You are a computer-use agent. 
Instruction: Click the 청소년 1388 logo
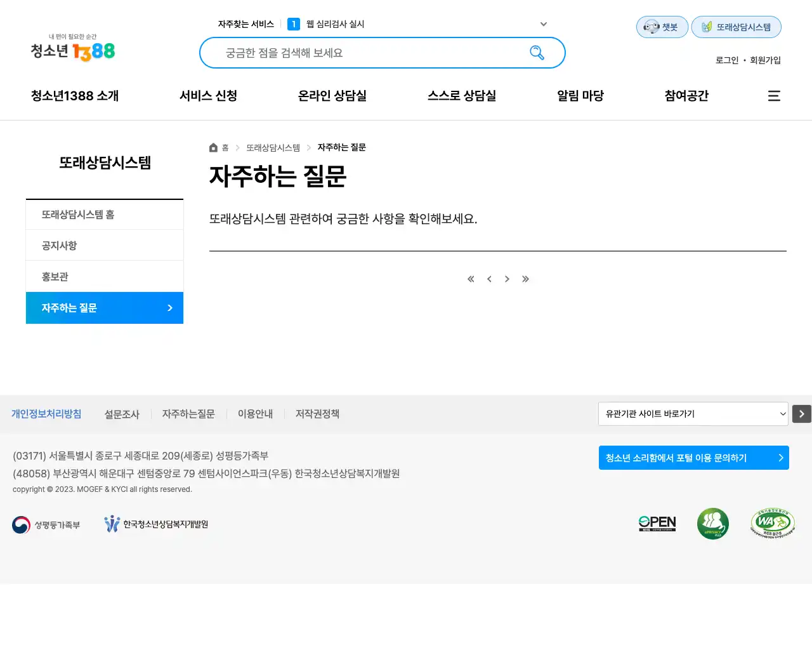[73, 48]
